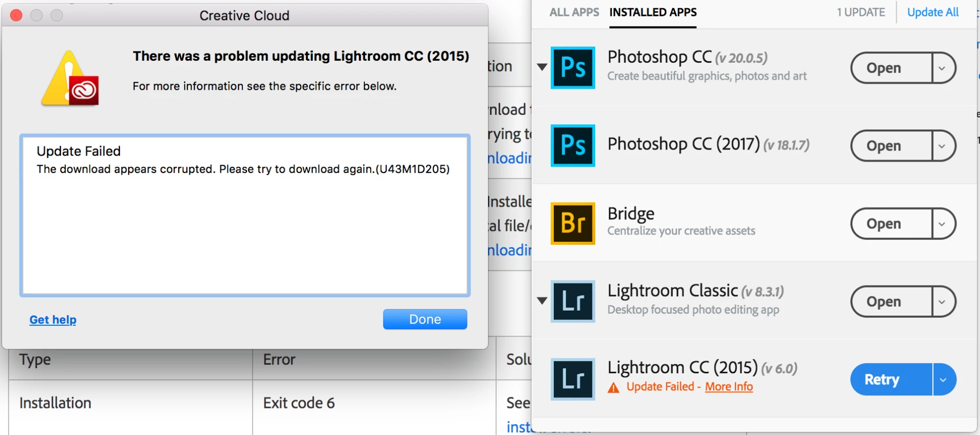The image size is (980, 435).
Task: Click the 'Type' column header
Action: coord(35,360)
